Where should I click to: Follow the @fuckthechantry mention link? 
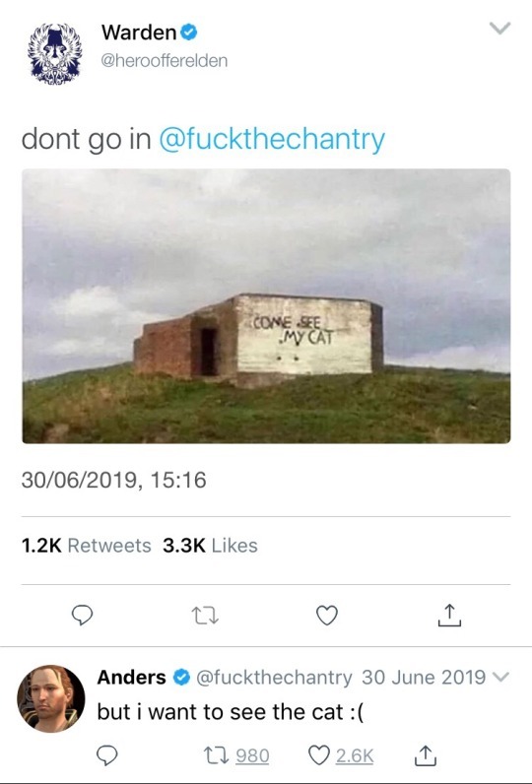pyautogui.click(x=272, y=139)
